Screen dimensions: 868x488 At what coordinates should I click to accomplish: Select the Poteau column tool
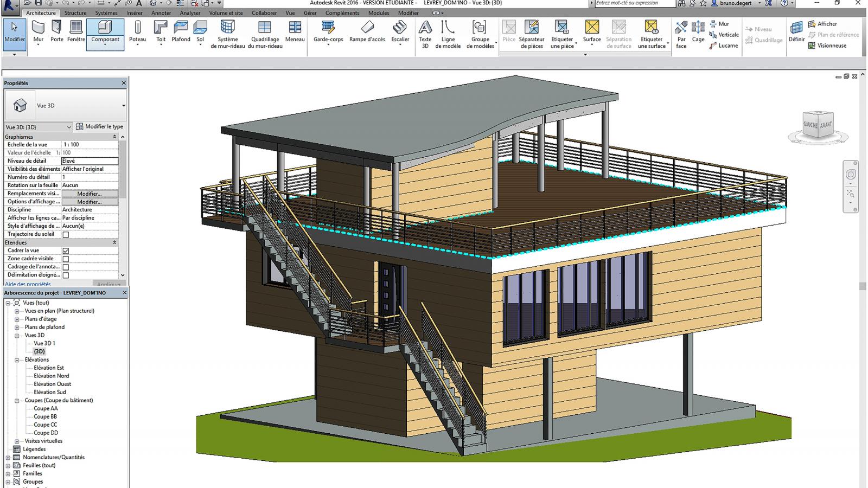(138, 33)
